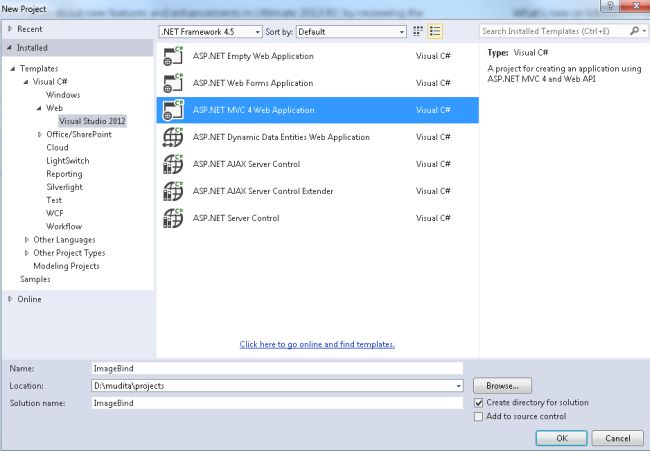The width and height of the screenshot is (650, 451).
Task: Expand the Recent section
Action: (x=10, y=29)
